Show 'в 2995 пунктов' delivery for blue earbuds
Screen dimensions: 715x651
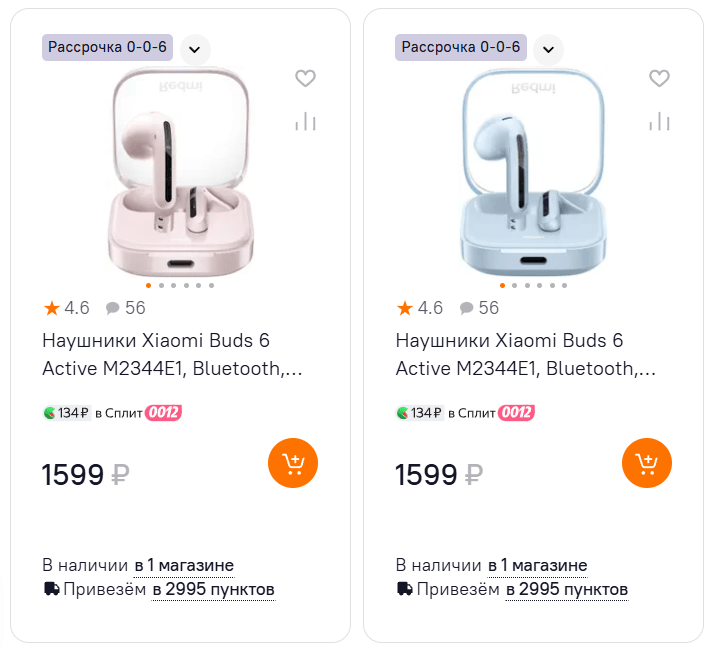(566, 589)
